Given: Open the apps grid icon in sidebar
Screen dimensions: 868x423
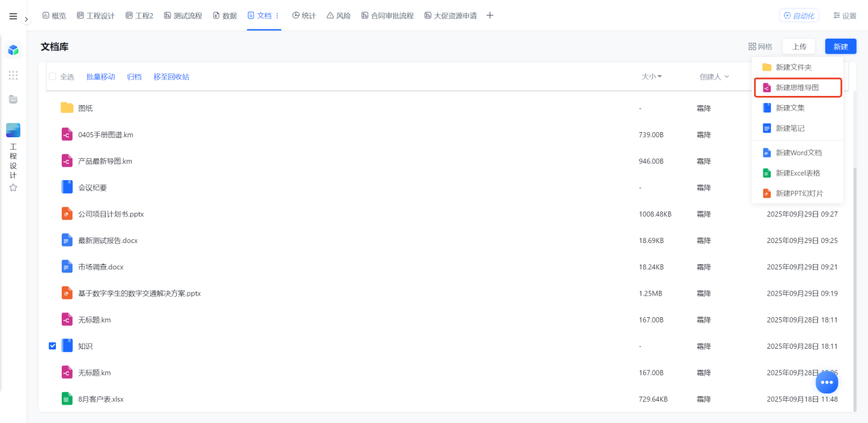Looking at the screenshot, I should 13,76.
